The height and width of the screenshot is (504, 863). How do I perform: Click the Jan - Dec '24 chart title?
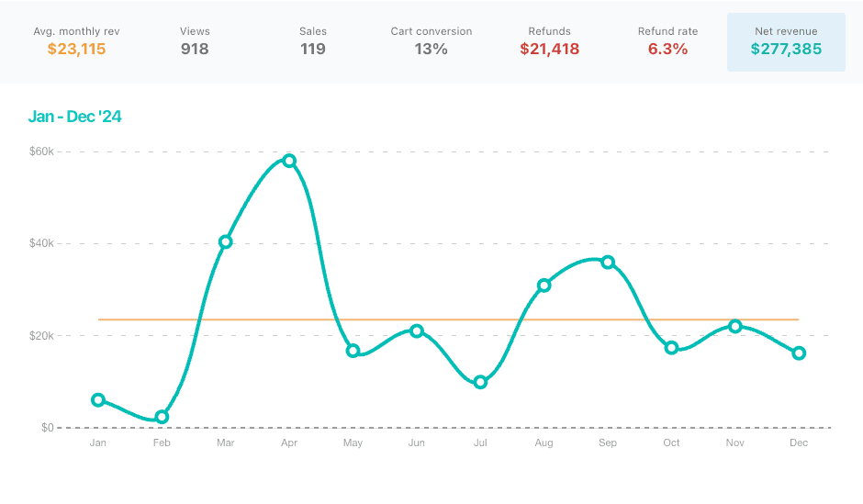[75, 117]
